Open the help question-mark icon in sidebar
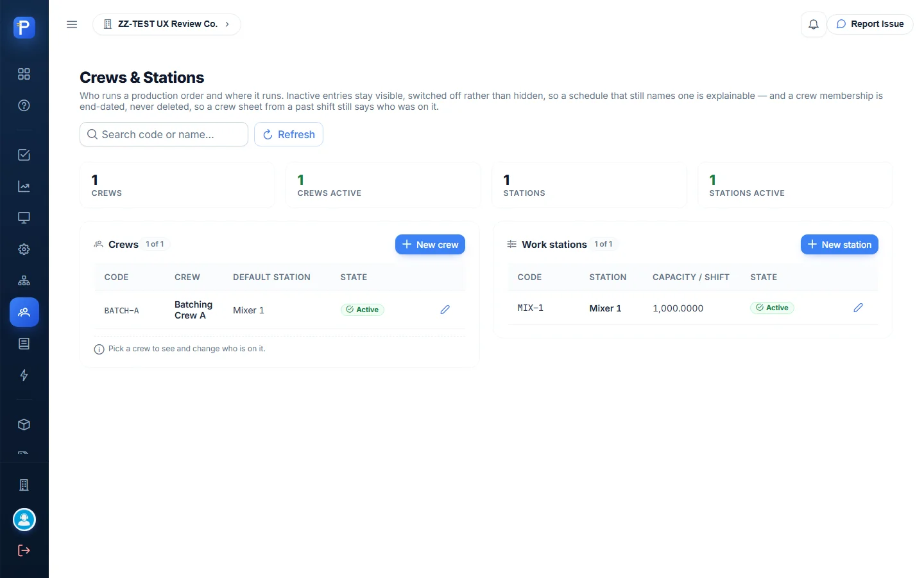This screenshot has height=578, width=924. (24, 105)
